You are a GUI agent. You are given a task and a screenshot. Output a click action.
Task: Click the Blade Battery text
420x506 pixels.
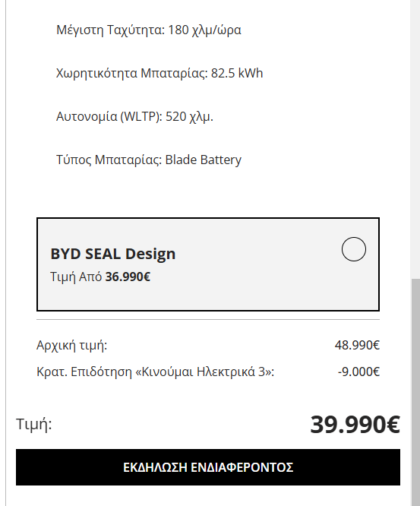(x=204, y=160)
